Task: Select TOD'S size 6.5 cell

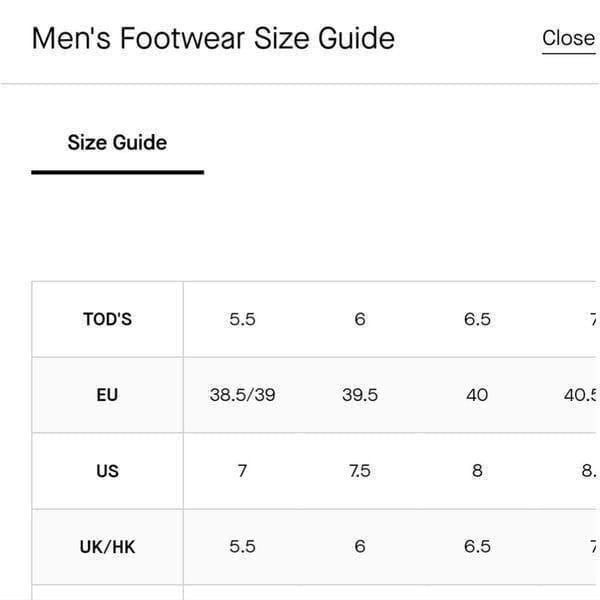Action: pyautogui.click(x=477, y=319)
